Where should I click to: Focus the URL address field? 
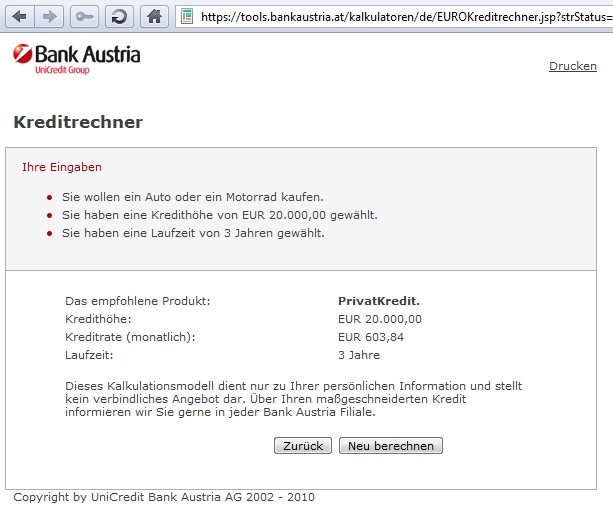(395, 17)
